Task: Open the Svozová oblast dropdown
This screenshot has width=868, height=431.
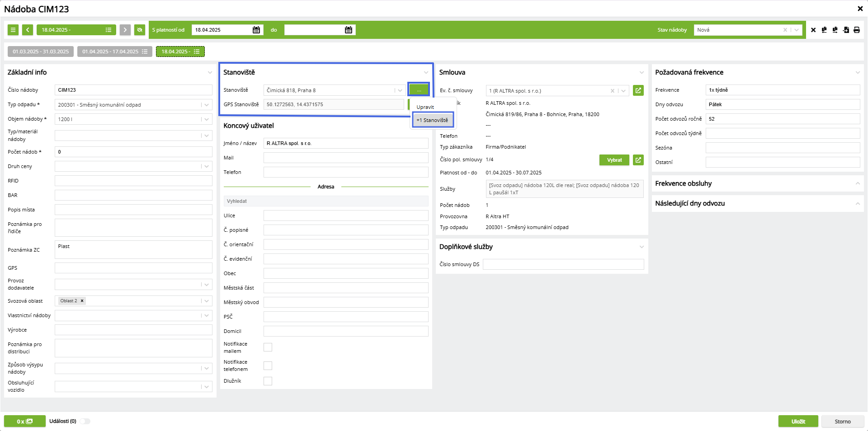Action: 207,301
